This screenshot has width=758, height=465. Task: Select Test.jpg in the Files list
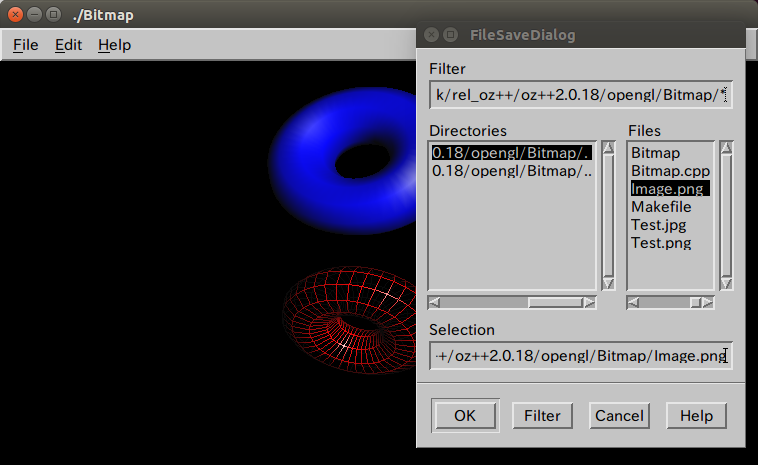tap(658, 225)
